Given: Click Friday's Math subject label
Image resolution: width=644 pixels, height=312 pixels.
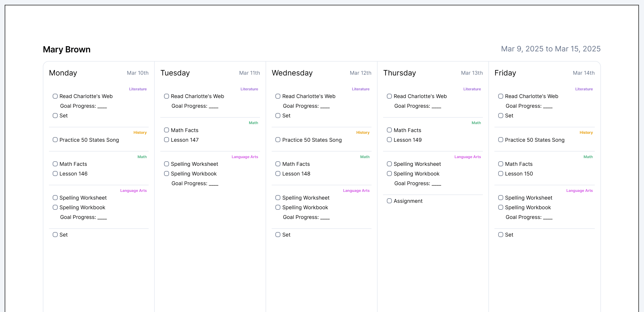Looking at the screenshot, I should 588,157.
